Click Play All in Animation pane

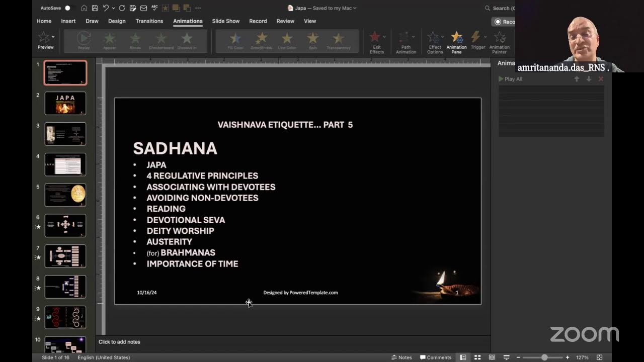coord(511,79)
